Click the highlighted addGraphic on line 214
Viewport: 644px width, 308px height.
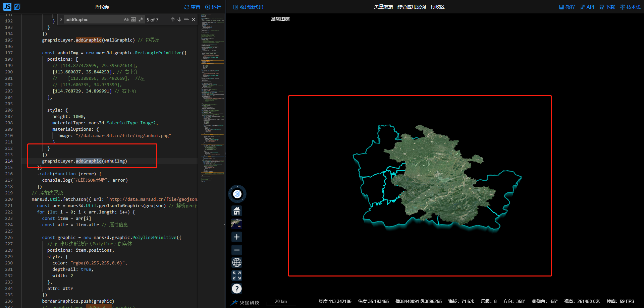89,161
